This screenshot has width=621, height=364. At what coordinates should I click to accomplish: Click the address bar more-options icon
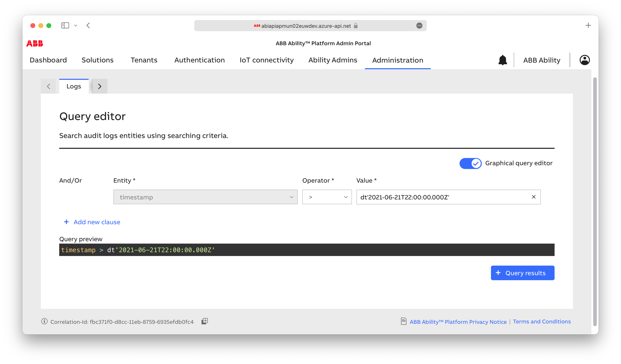click(x=419, y=26)
